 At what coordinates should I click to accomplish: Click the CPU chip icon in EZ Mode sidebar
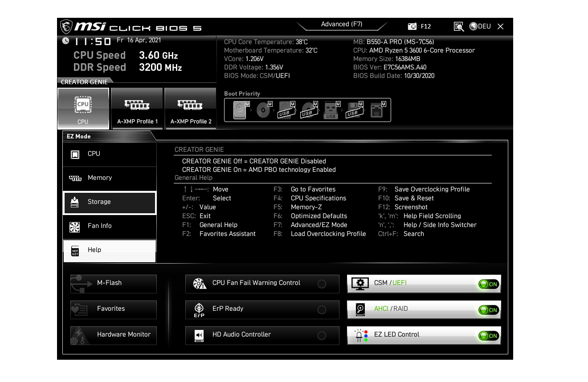75,154
